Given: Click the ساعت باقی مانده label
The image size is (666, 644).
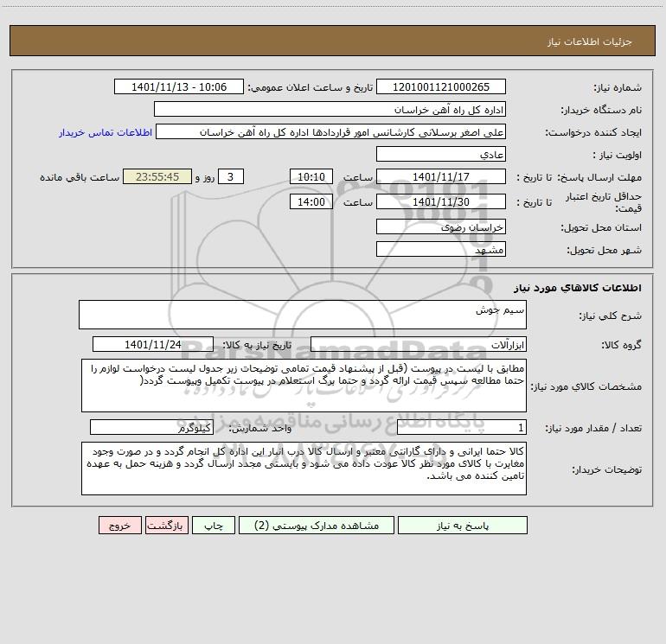Looking at the screenshot, I should coord(80,177).
